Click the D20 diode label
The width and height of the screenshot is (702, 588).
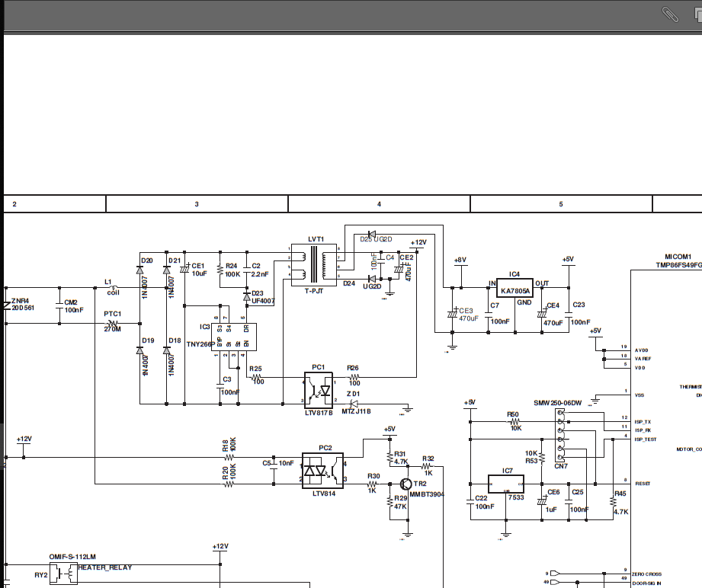tap(147, 261)
